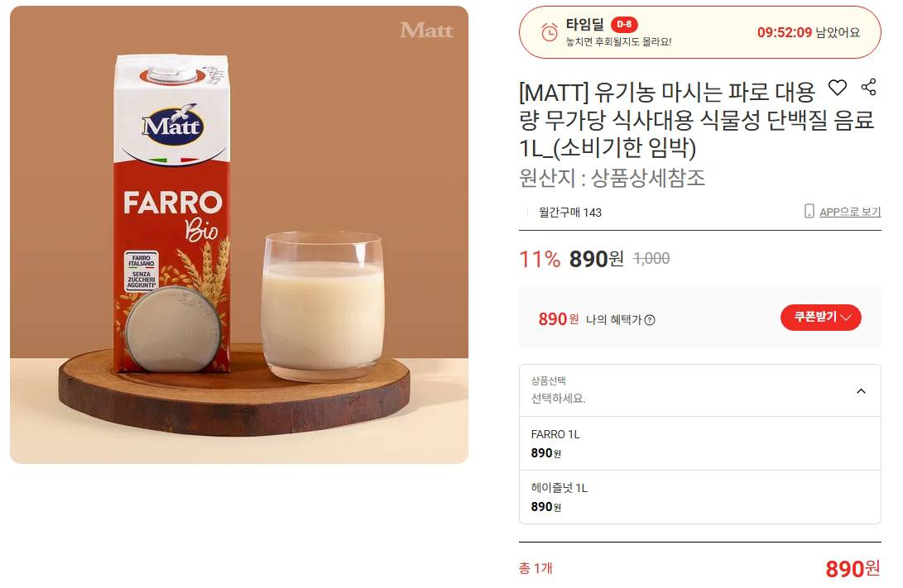Add product to wishlist via heart icon

click(838, 87)
